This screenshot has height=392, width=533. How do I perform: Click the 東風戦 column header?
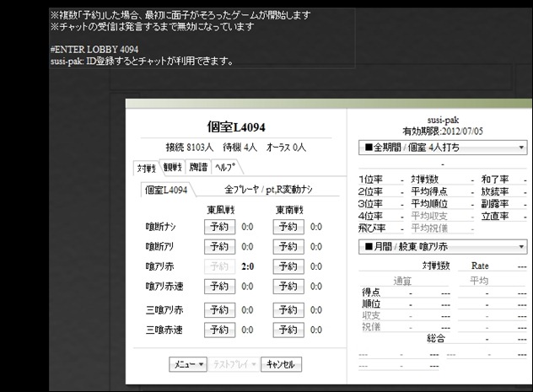click(x=221, y=210)
